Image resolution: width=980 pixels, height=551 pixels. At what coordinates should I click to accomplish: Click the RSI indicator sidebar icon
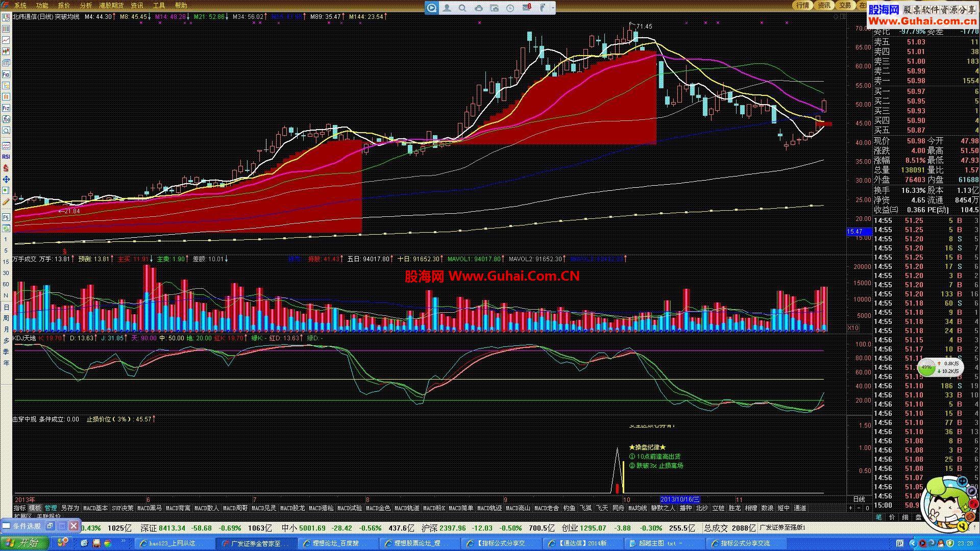click(x=6, y=157)
